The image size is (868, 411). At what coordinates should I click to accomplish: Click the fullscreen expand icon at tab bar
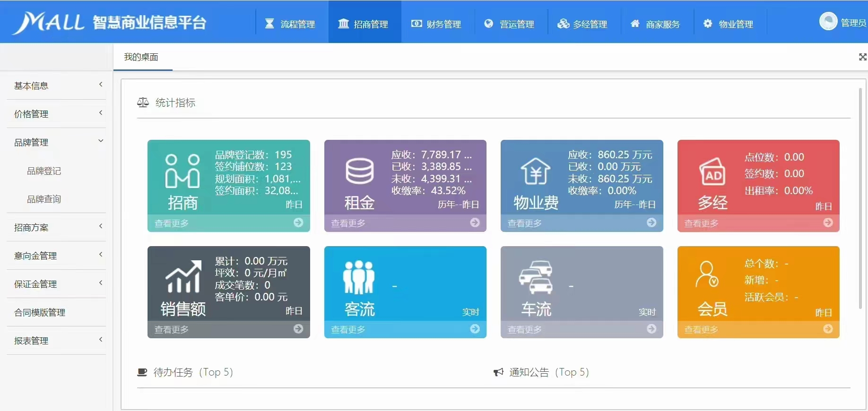click(x=863, y=57)
